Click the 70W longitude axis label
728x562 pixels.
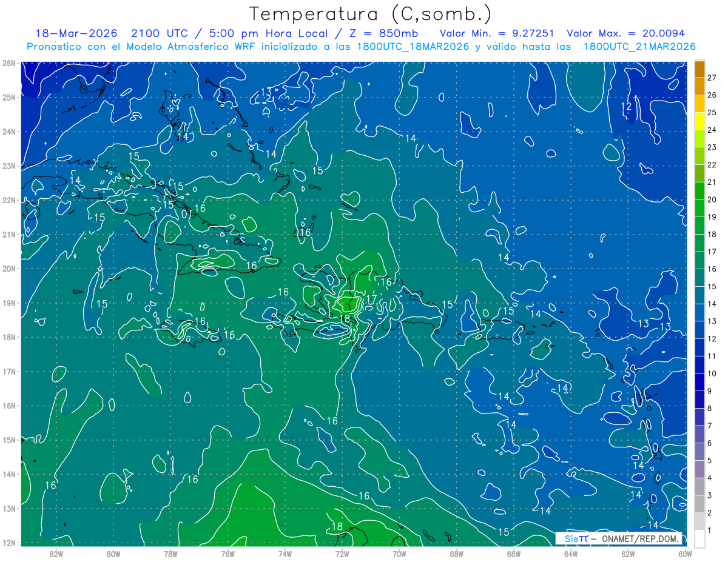pos(399,554)
